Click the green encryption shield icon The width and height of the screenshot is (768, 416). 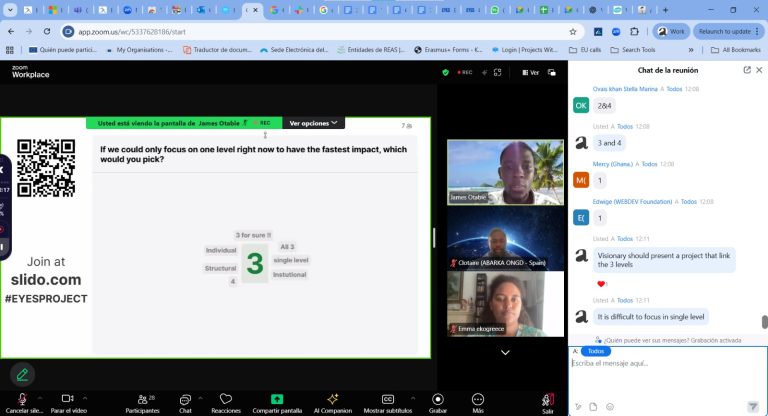click(445, 72)
